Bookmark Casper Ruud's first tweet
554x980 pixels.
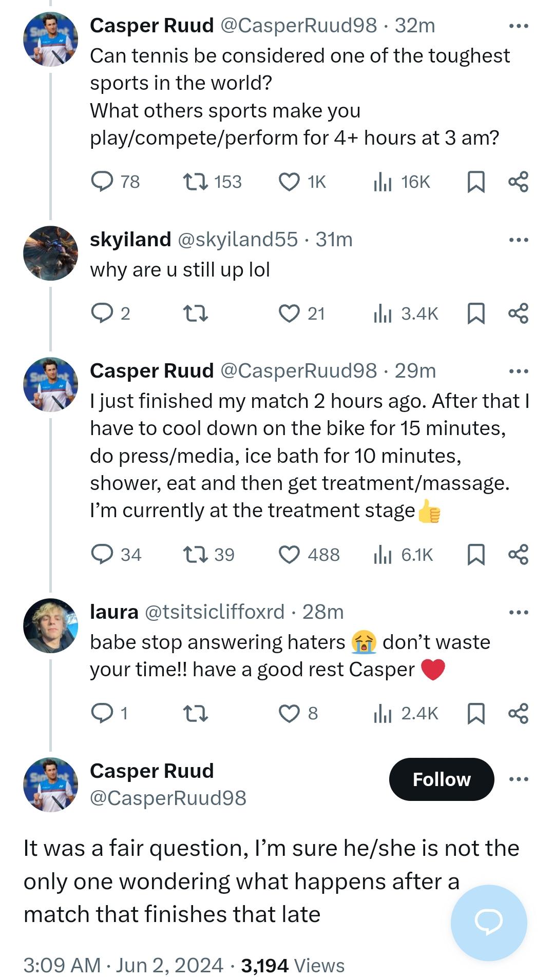tap(476, 182)
